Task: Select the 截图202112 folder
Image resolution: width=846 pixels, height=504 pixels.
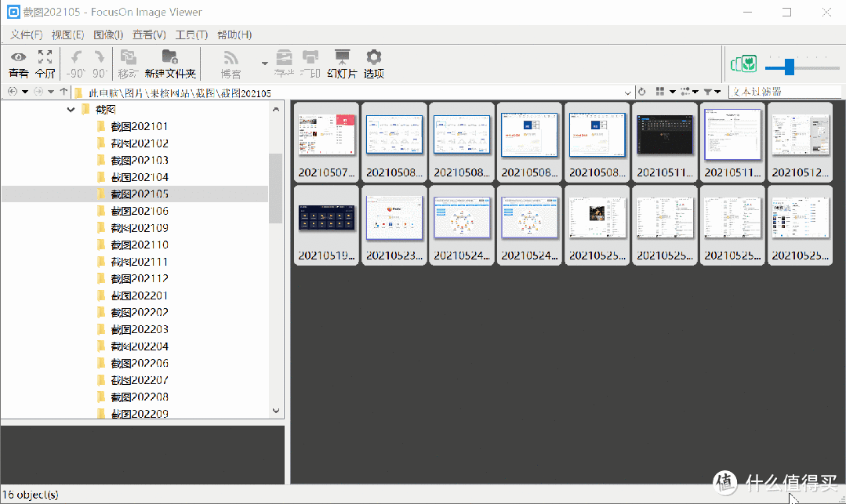Action: (140, 278)
